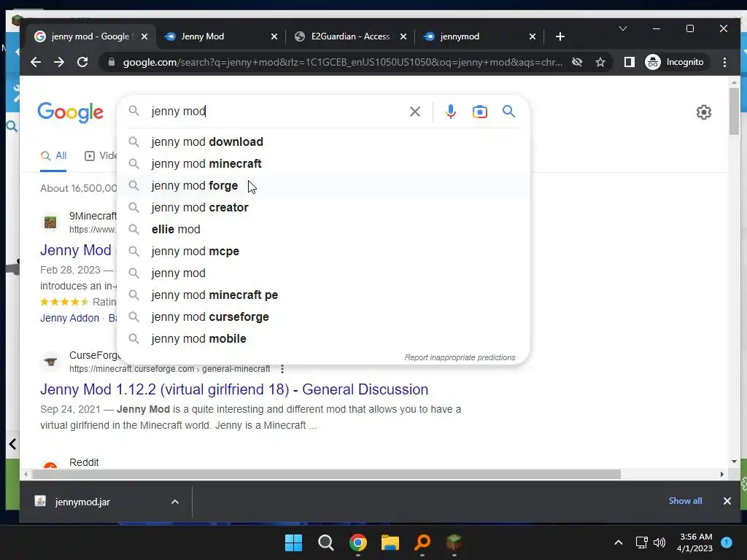Start voice search with the microphone
Viewport: 747px width, 560px height.
point(450,112)
